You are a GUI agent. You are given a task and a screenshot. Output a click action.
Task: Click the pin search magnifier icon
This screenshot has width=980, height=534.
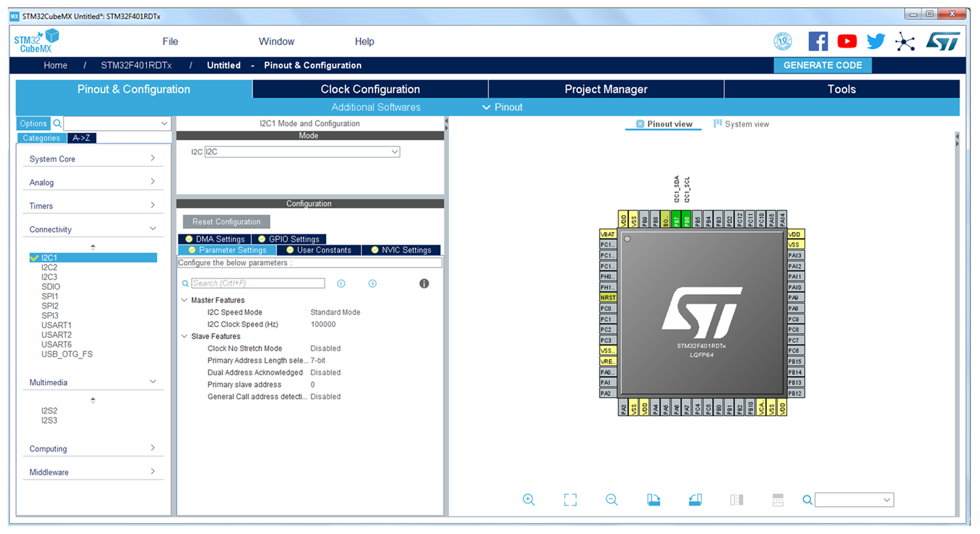point(807,500)
